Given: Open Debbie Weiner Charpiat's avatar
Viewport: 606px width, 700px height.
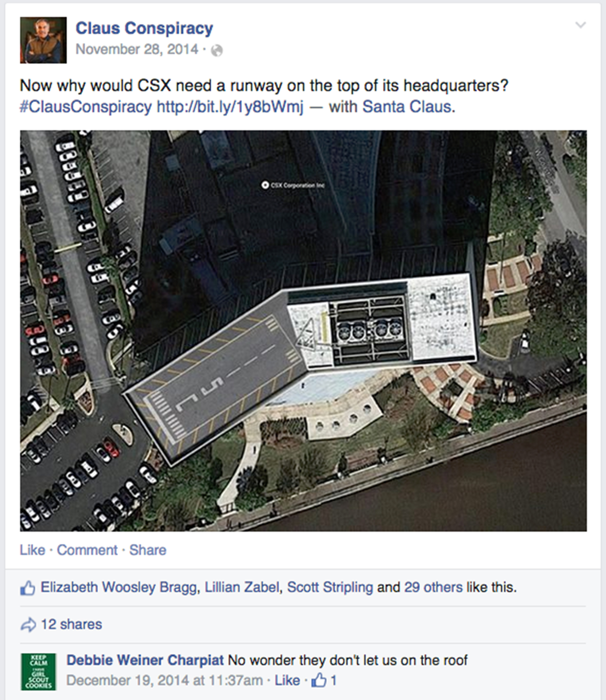Looking at the screenshot, I should click(39, 672).
